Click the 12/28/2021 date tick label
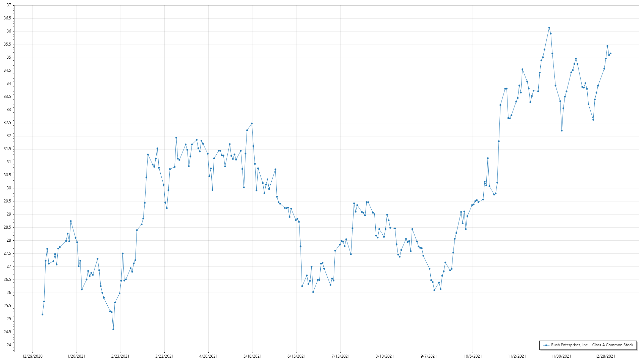644x362 pixels. [x=605, y=356]
